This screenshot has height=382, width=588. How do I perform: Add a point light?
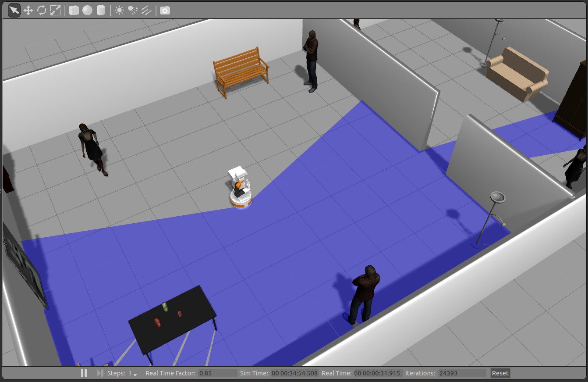click(119, 10)
